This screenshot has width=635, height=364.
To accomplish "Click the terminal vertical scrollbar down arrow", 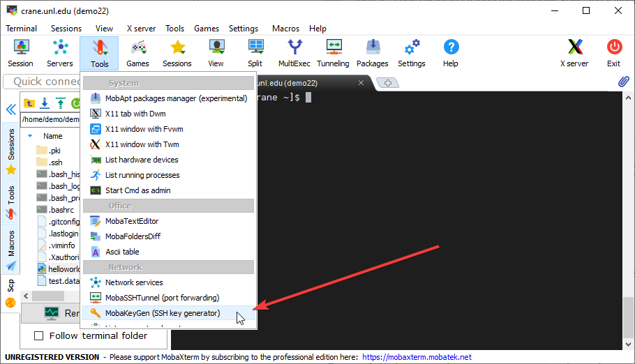I will click(x=628, y=344).
